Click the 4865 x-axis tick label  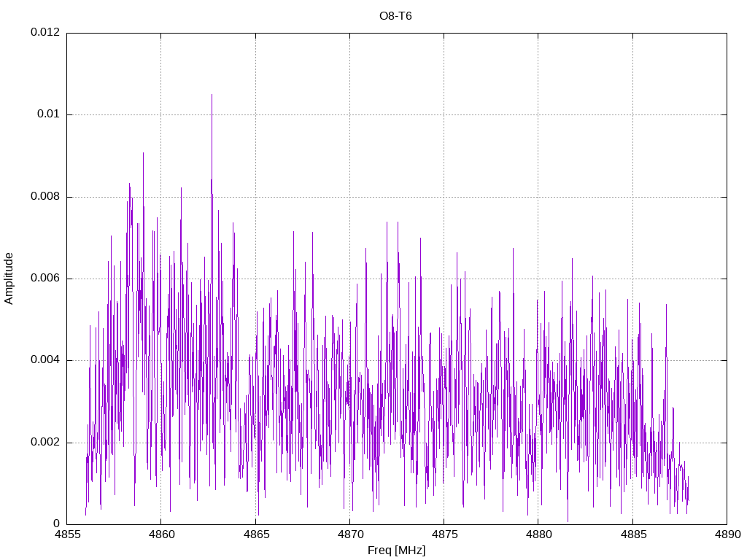pos(256,534)
